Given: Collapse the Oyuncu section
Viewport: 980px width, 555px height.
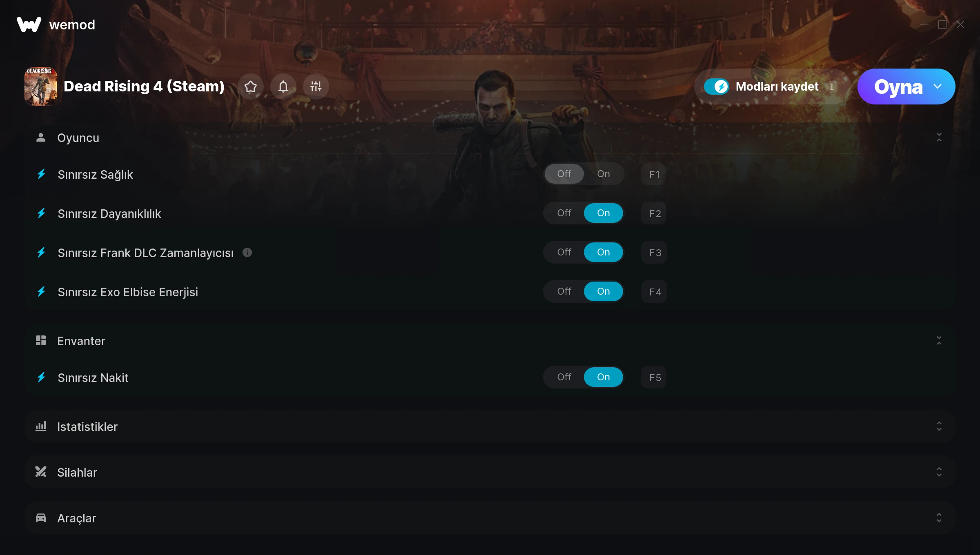Looking at the screenshot, I should (x=939, y=138).
